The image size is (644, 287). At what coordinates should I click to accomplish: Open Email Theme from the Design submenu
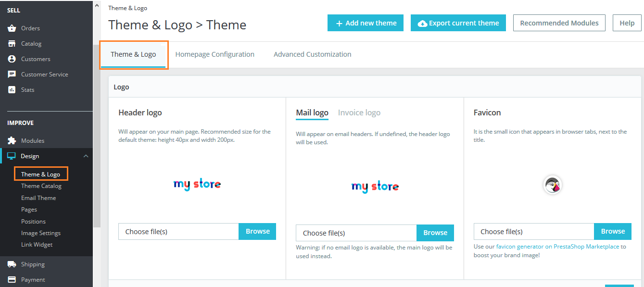tap(38, 198)
